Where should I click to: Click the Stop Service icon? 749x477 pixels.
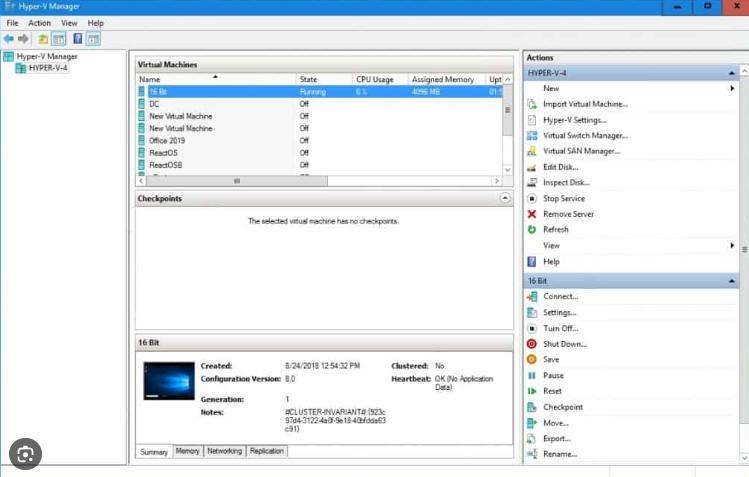click(x=532, y=198)
